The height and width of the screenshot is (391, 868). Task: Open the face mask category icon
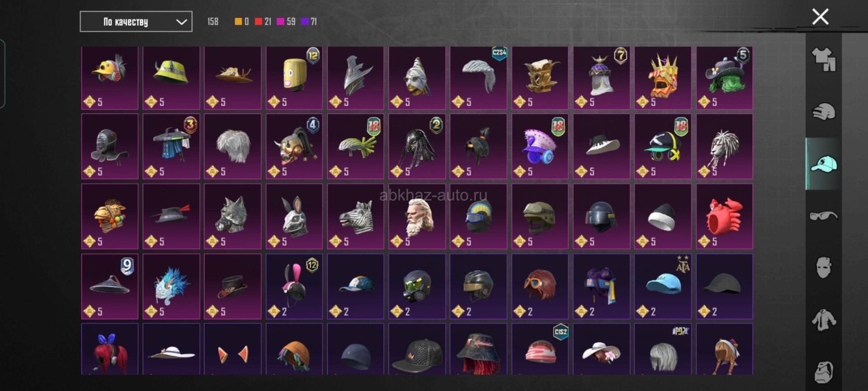tap(824, 268)
